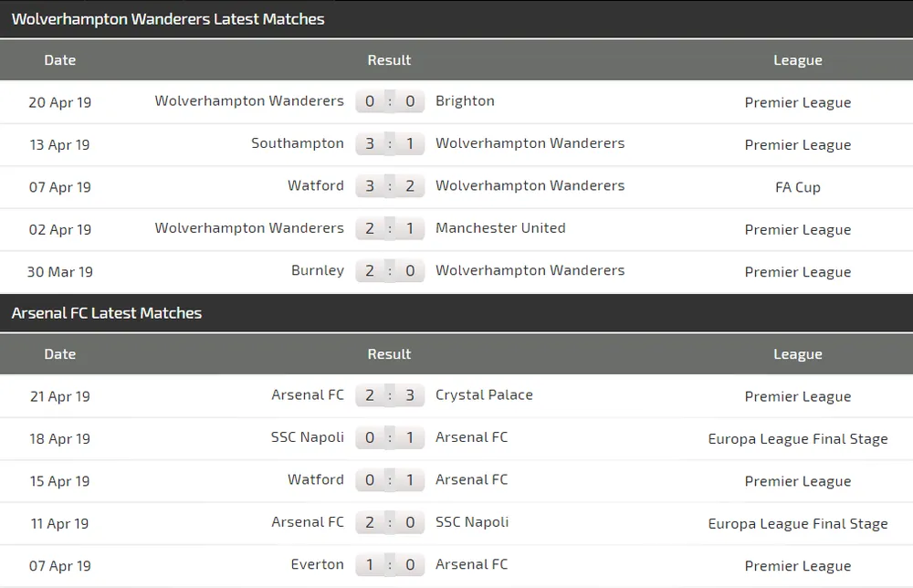
Task: Select the 20 Apr 19 date cell
Action: (x=60, y=102)
